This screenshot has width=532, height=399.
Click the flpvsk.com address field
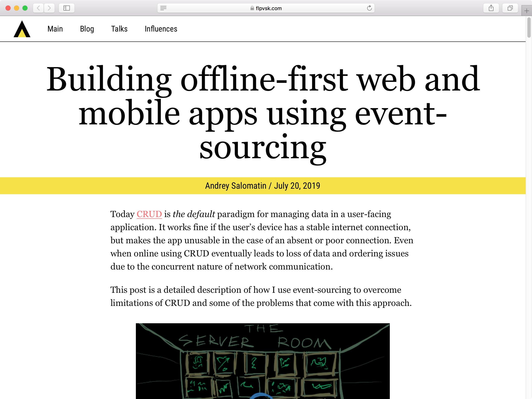(x=266, y=8)
